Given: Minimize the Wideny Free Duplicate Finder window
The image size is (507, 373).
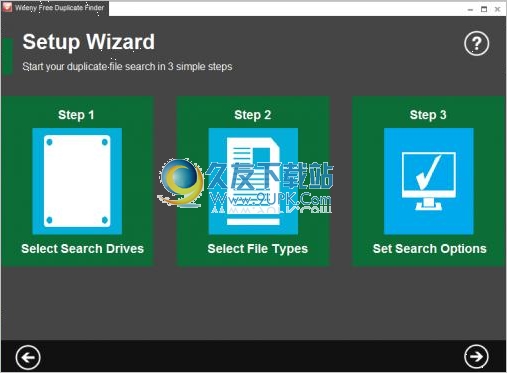Looking at the screenshot, I should point(470,10).
